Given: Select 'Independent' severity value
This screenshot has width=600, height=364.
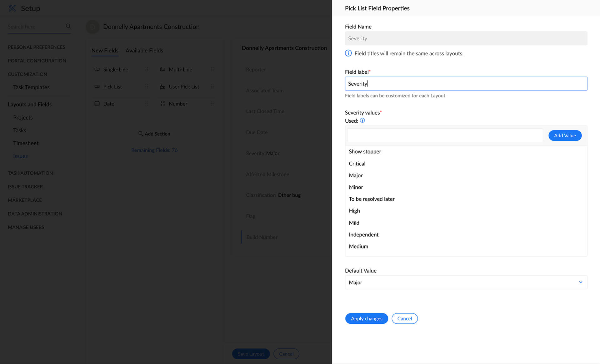Looking at the screenshot, I should pyautogui.click(x=363, y=234).
